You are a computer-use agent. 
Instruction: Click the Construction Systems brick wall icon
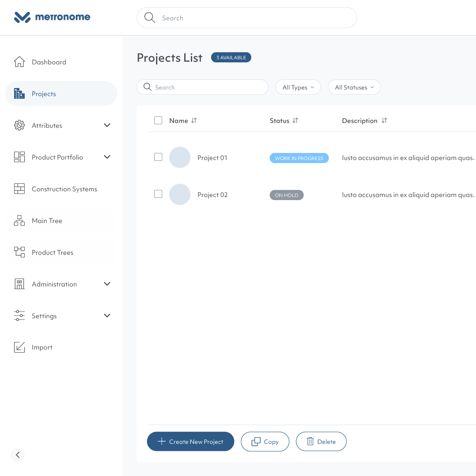click(x=19, y=189)
